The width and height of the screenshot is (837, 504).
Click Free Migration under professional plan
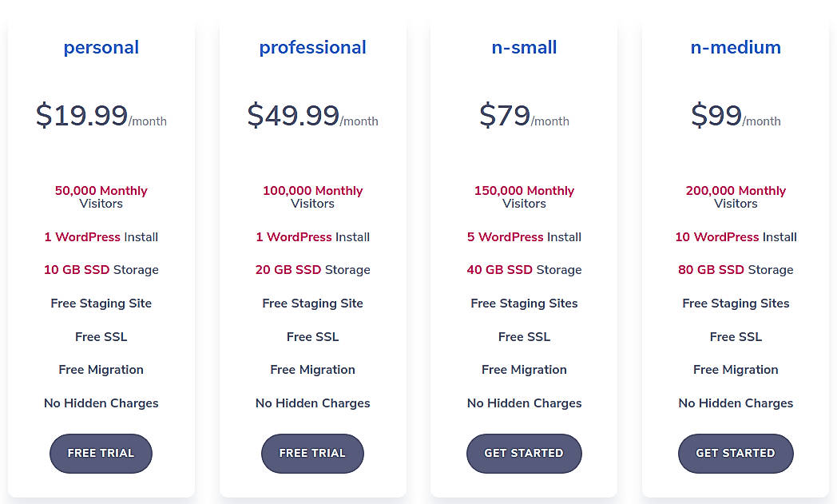pyautogui.click(x=312, y=369)
